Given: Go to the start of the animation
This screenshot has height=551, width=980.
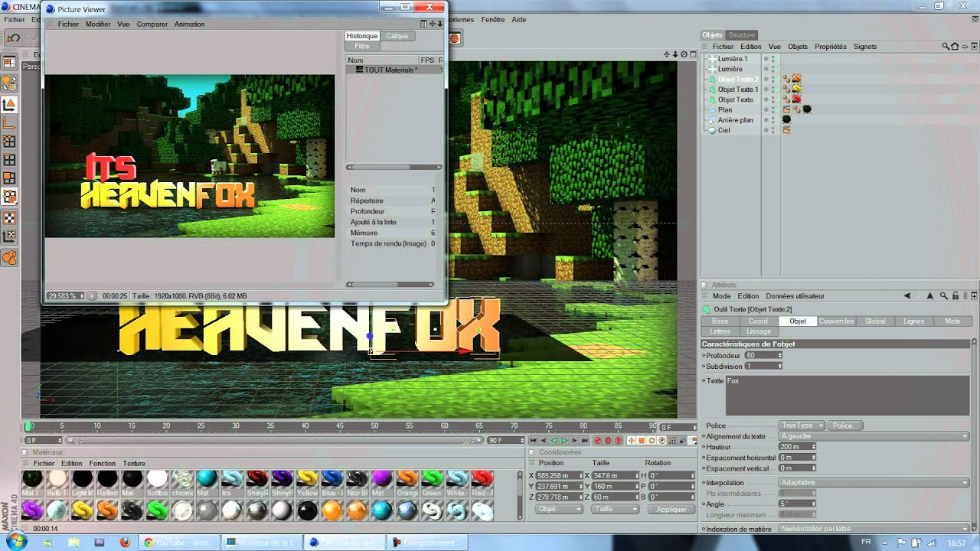Looking at the screenshot, I should 534,440.
